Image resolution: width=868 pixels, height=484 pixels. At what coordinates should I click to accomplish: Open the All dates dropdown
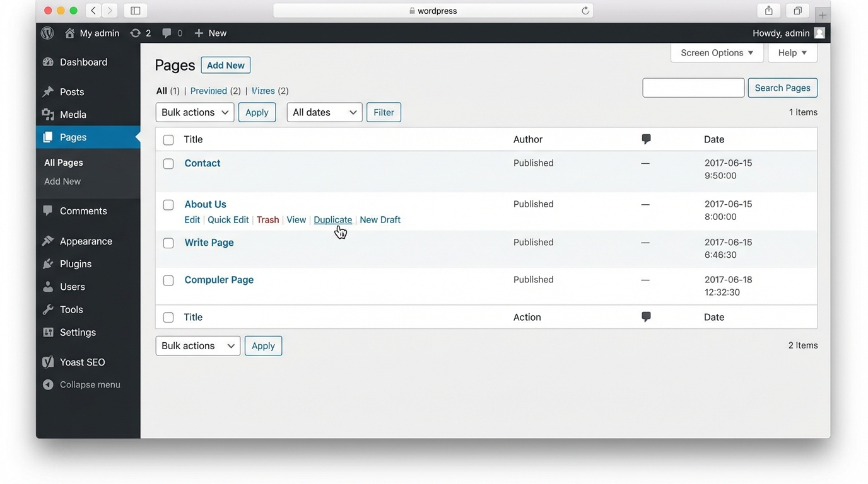(x=324, y=112)
